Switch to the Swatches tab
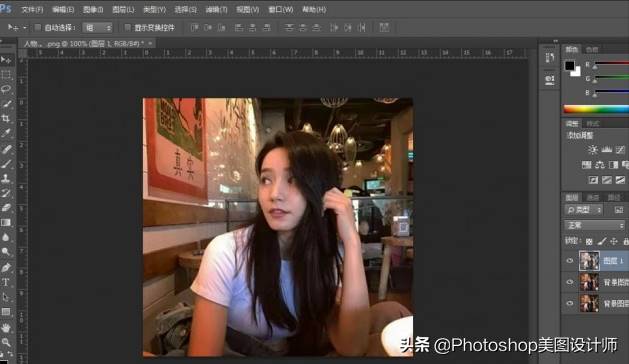This screenshot has width=629, height=364. 592,50
